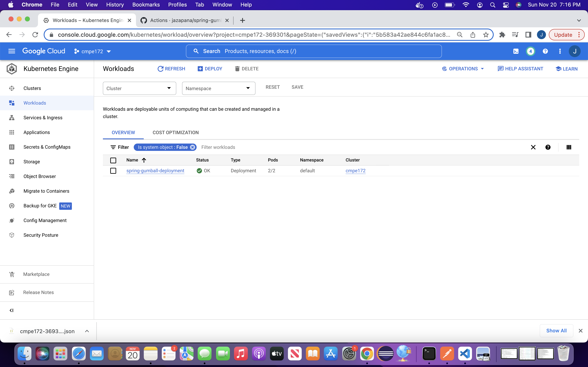Click the Deploy button
Image resolution: width=588 pixels, height=367 pixels.
coord(210,69)
